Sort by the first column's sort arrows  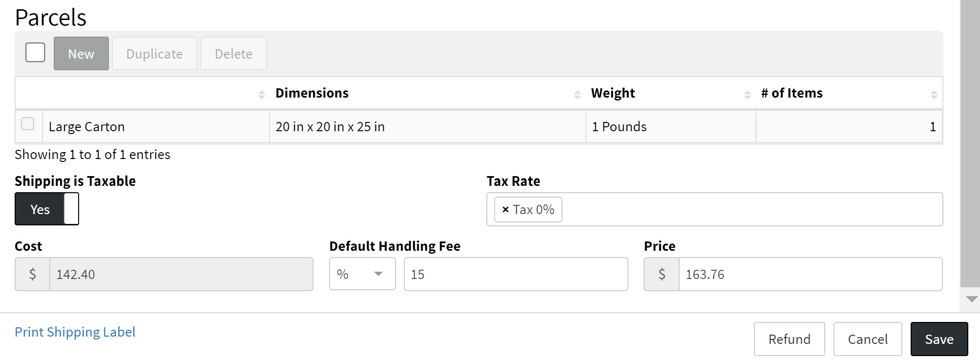pyautogui.click(x=262, y=94)
